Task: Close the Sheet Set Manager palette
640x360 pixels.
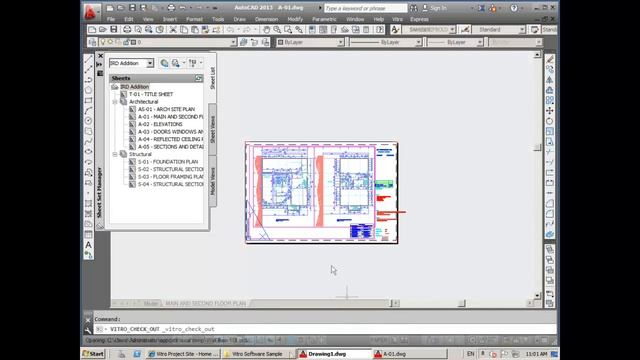Action: point(100,56)
